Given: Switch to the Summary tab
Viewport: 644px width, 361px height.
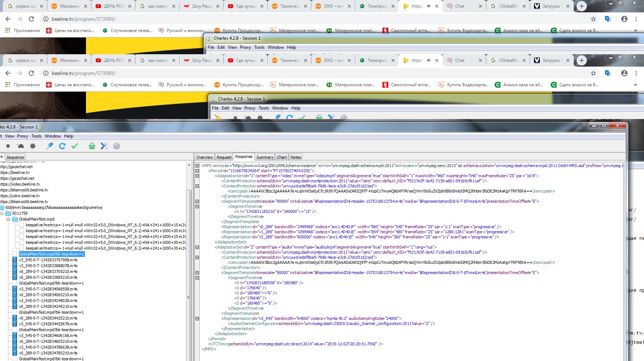Looking at the screenshot, I should click(x=264, y=157).
